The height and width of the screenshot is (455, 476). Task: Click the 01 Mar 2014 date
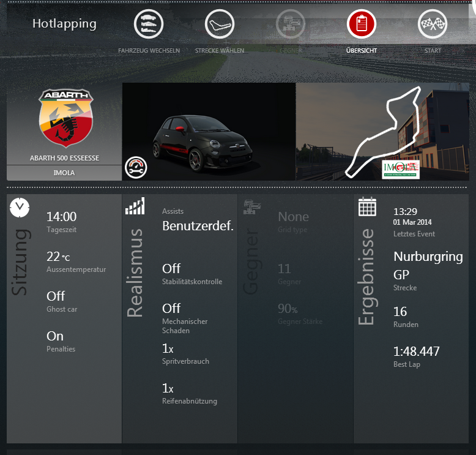(412, 222)
